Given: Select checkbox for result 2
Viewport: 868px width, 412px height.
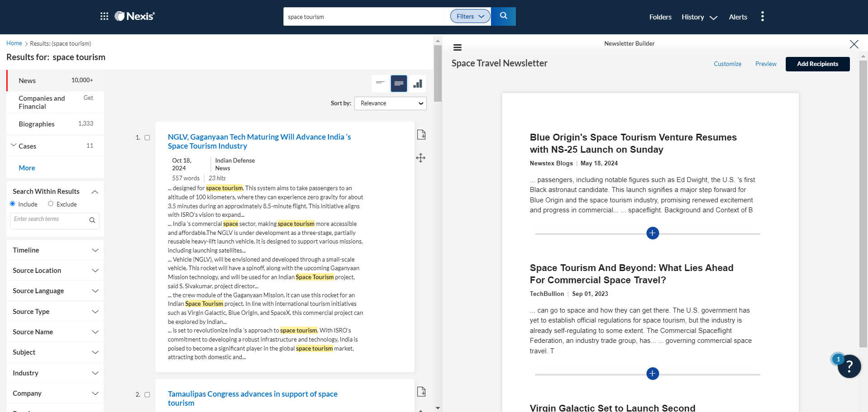Looking at the screenshot, I should click(147, 395).
